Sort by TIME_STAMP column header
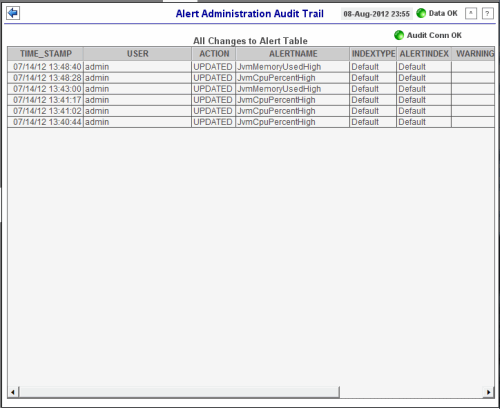The image size is (500, 409). pyautogui.click(x=46, y=54)
